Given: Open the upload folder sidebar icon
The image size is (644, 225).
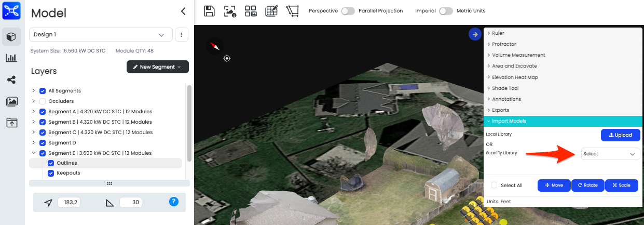Looking at the screenshot, I should (11, 123).
